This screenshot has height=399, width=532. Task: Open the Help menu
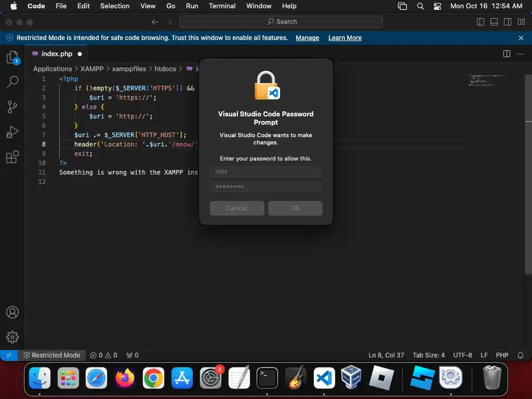click(289, 6)
